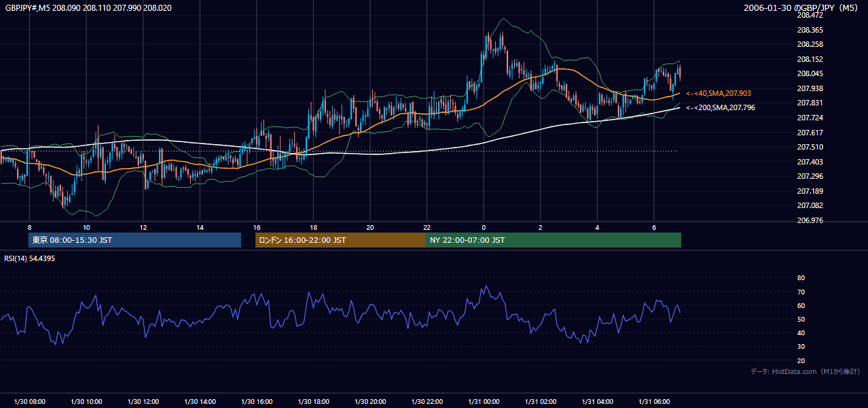Select the ロンドン 16:00-22:00 JST session bar

coord(340,240)
